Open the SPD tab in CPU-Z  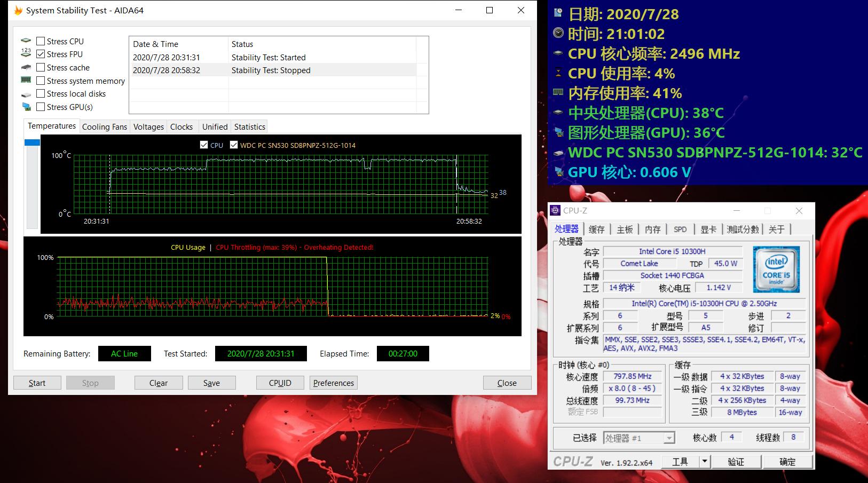[x=680, y=229]
